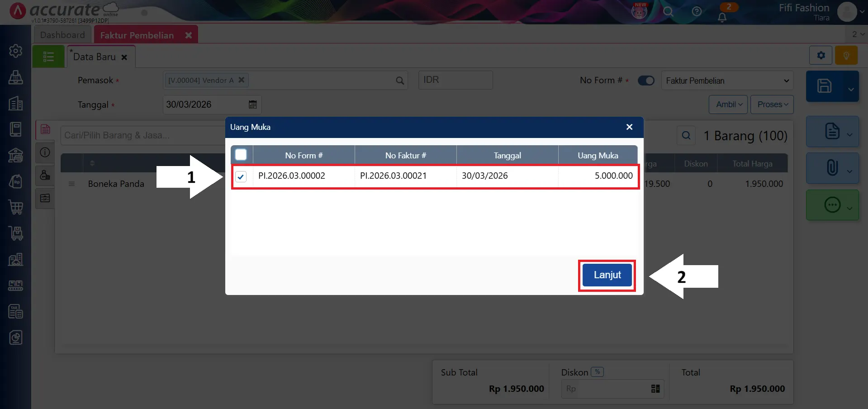
Task: Select the Data Baru tab
Action: 95,57
